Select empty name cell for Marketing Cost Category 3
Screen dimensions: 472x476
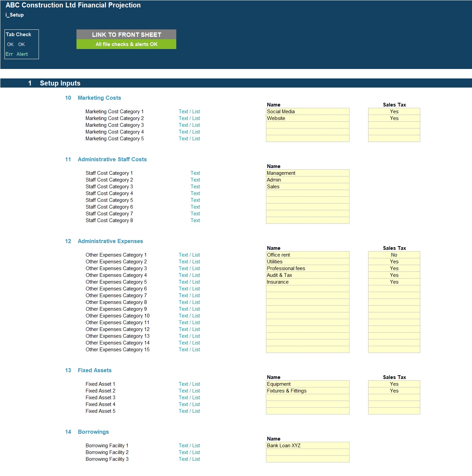[308, 125]
